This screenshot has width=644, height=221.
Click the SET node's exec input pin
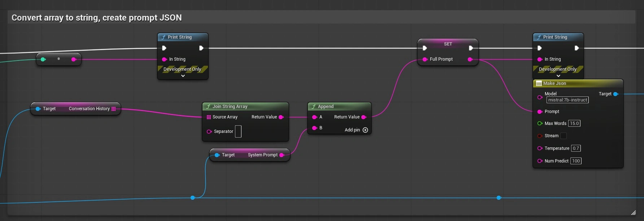425,48
